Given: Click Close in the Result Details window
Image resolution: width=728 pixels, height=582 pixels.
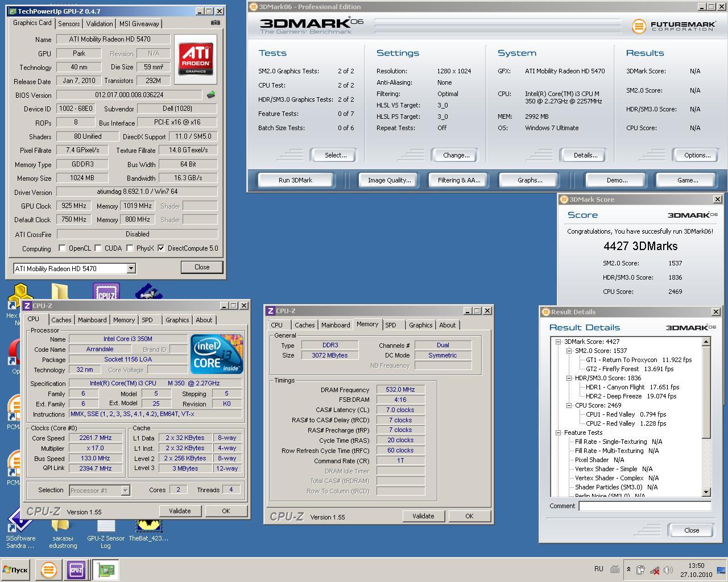Looking at the screenshot, I should point(692,530).
